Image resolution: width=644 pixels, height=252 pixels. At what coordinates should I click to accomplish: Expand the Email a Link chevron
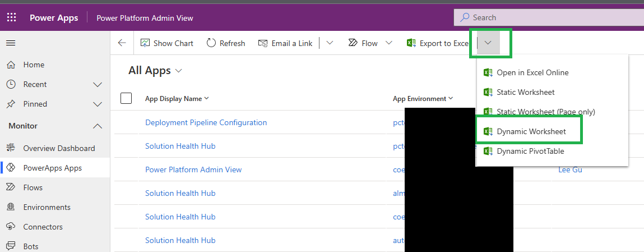tap(330, 43)
